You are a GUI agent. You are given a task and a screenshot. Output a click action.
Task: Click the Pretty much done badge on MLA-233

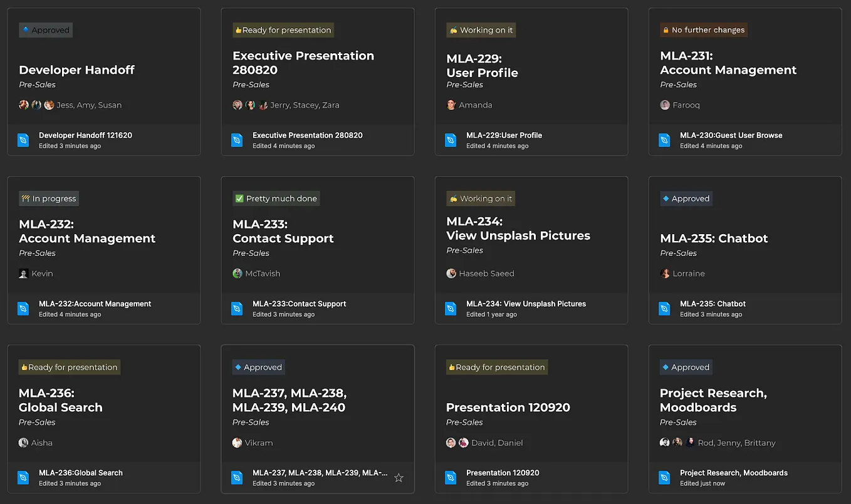276,198
